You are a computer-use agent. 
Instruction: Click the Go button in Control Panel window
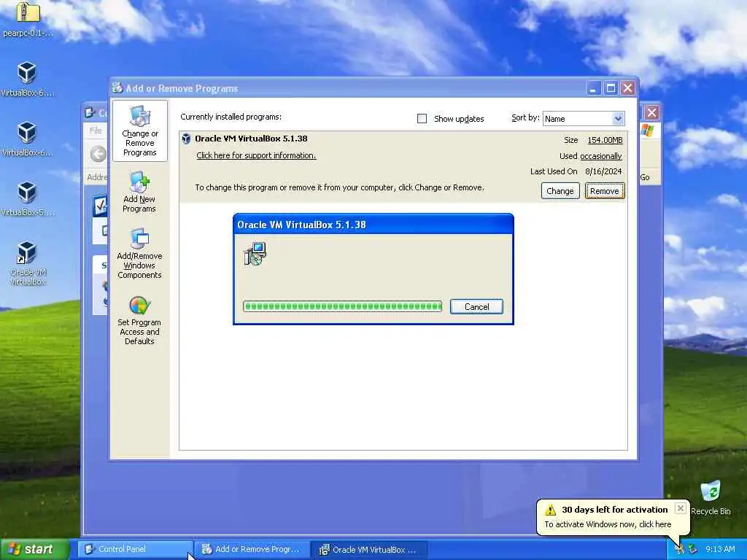point(645,177)
